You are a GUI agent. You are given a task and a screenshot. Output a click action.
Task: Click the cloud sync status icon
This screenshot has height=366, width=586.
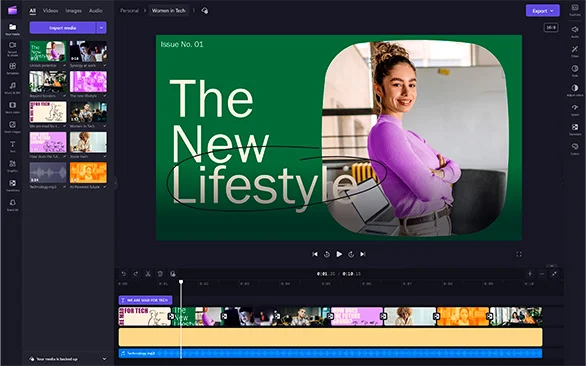click(204, 10)
